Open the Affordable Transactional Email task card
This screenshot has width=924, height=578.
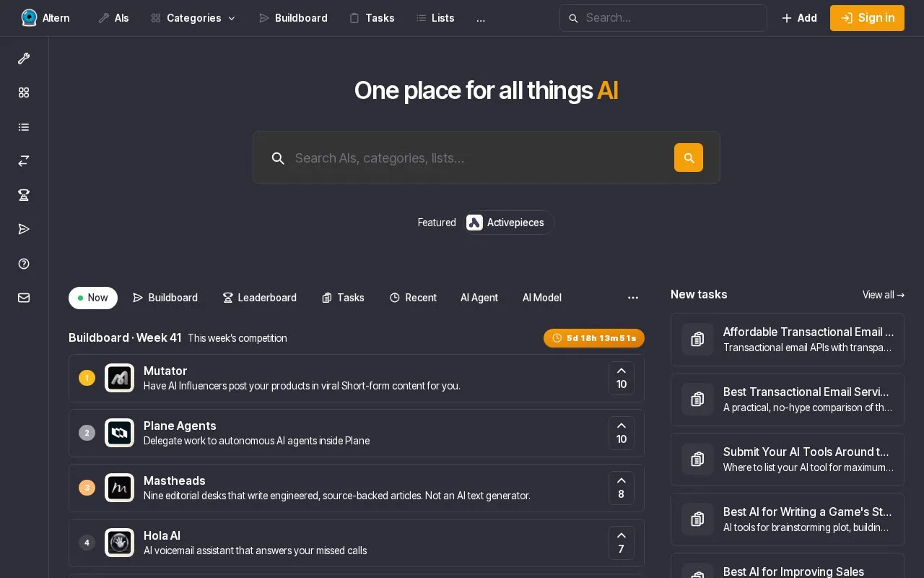click(788, 340)
